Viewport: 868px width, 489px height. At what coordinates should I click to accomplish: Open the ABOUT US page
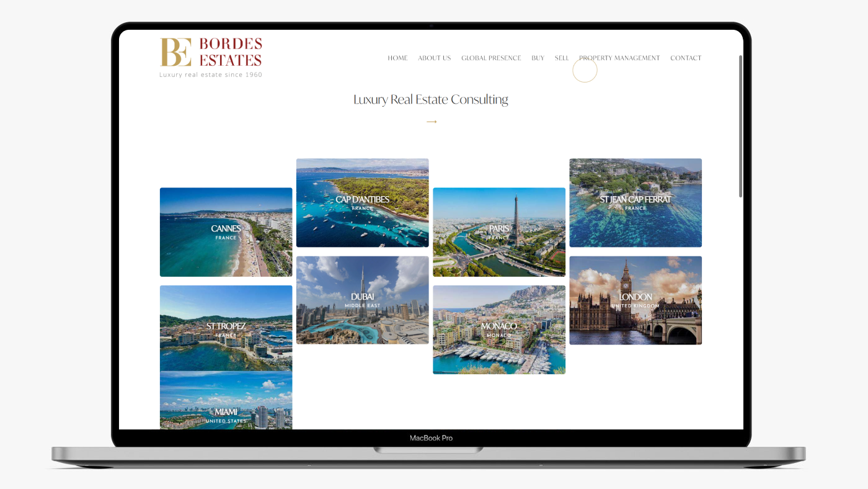coord(434,58)
